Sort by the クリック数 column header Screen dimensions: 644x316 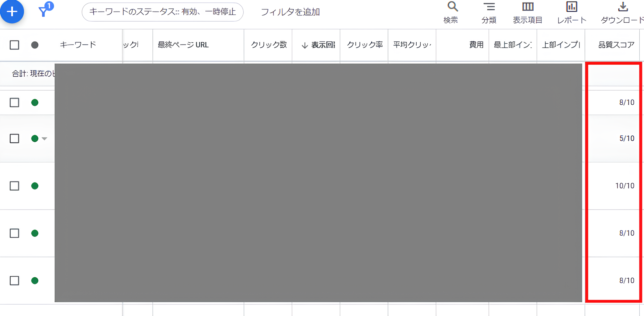[x=269, y=45]
